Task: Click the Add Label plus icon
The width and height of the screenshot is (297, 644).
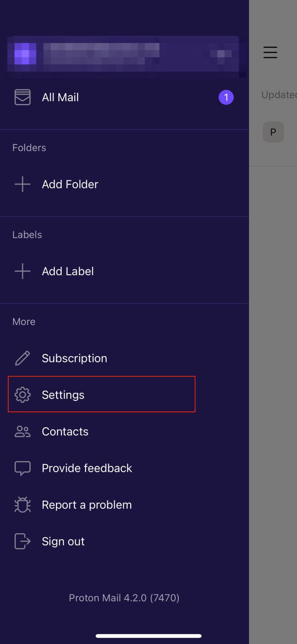Action: 22,271
